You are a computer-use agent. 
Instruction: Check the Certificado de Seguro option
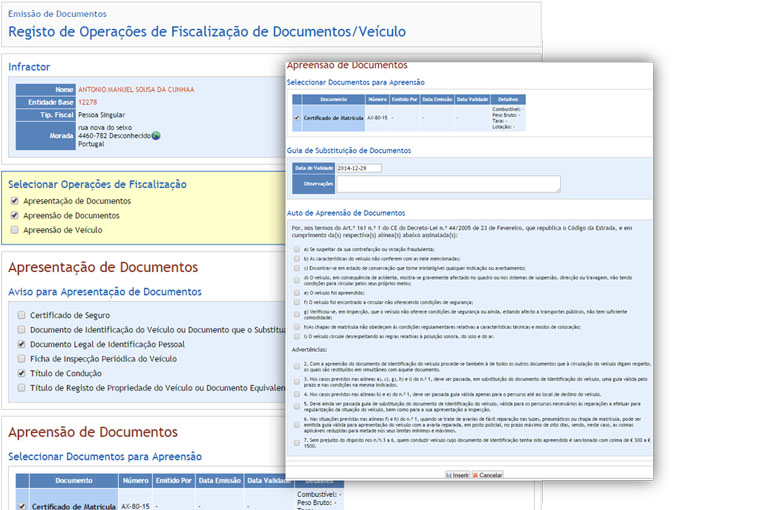[21, 315]
